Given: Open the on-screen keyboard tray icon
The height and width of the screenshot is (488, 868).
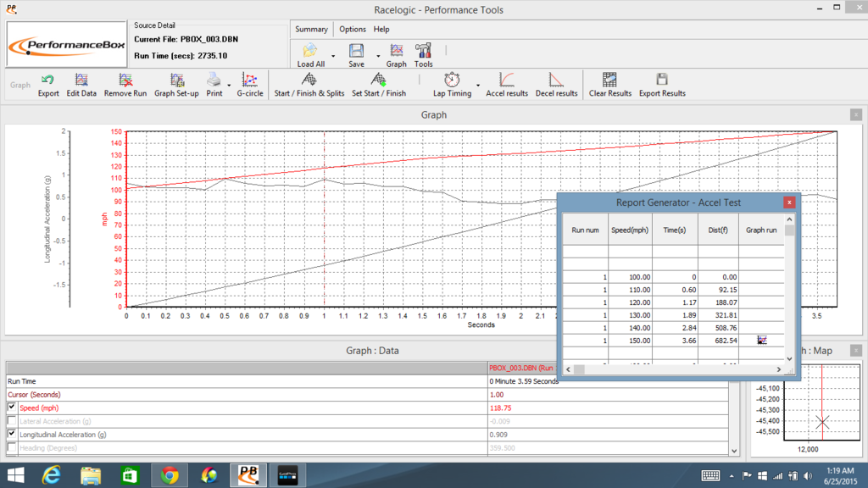Looking at the screenshot, I should coord(710,476).
